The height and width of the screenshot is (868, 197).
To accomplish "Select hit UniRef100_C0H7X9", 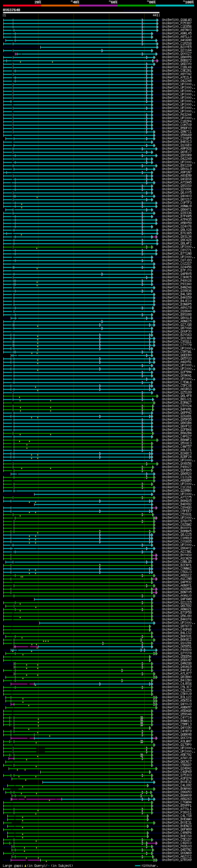I will pyautogui.click(x=177, y=125).
